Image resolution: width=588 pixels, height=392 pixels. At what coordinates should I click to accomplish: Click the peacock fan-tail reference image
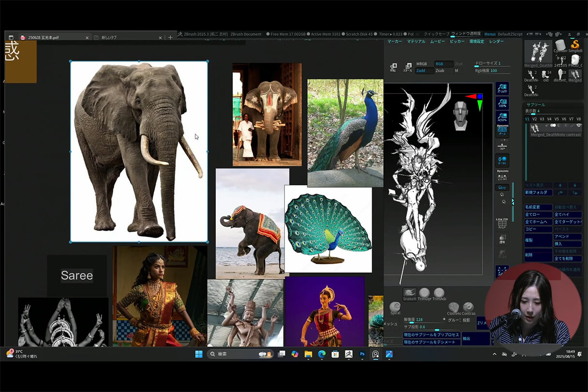click(x=328, y=228)
